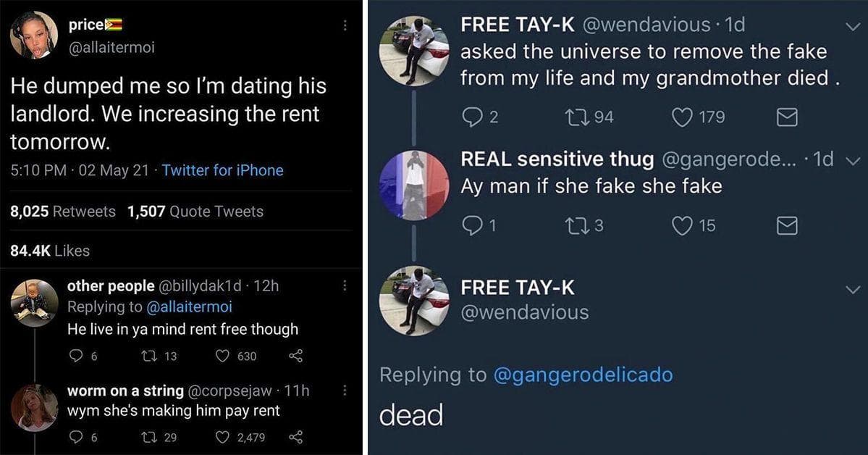Retweet 'Ay man if she fake' tweet

click(x=577, y=225)
